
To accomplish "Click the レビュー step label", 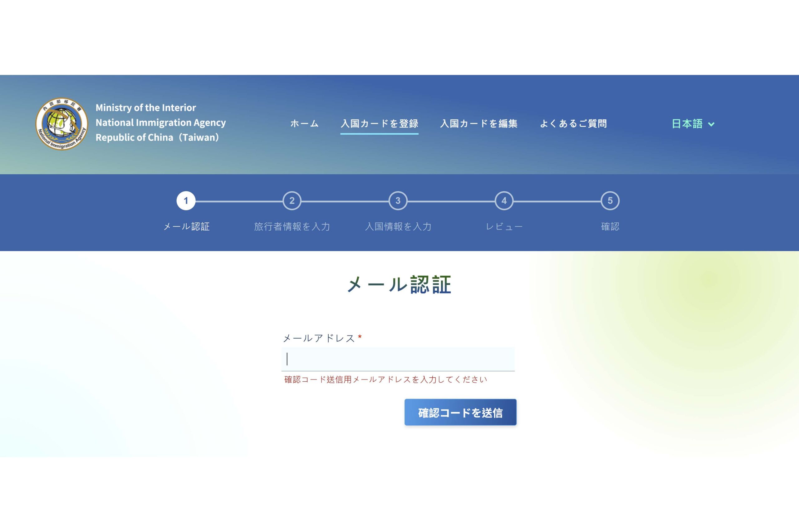I will point(504,226).
